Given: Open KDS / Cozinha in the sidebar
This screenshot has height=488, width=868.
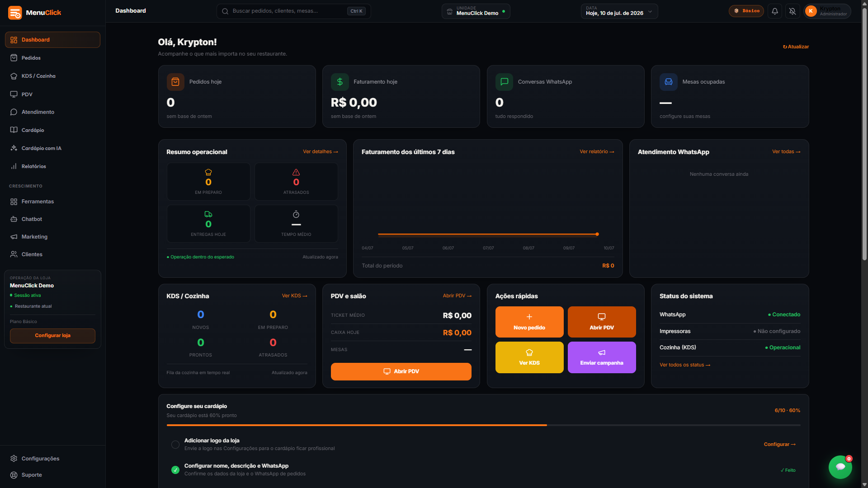Looking at the screenshot, I should pyautogui.click(x=52, y=76).
